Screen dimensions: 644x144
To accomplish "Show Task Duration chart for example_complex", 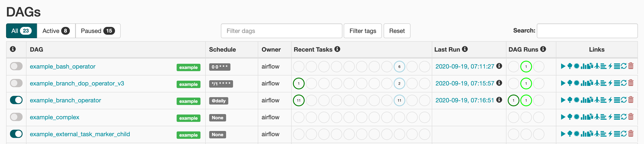I will (583, 117).
